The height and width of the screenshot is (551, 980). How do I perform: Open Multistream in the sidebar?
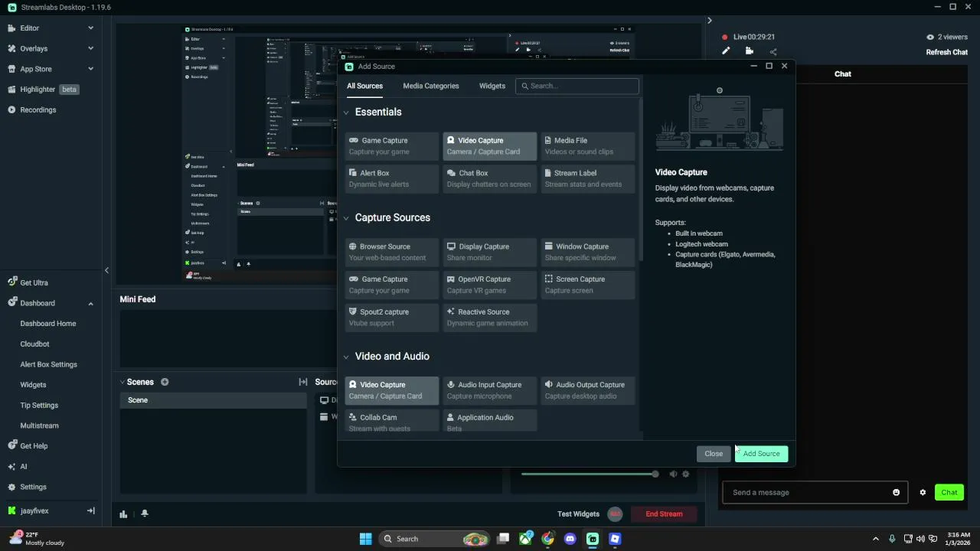coord(39,425)
